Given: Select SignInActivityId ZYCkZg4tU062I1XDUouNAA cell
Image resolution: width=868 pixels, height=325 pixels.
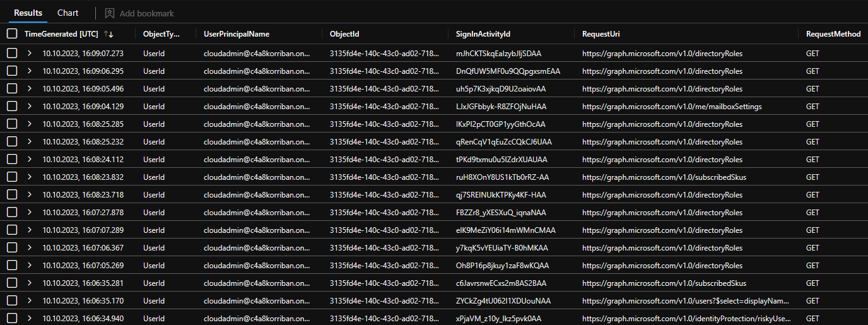Looking at the screenshot, I should point(503,301).
